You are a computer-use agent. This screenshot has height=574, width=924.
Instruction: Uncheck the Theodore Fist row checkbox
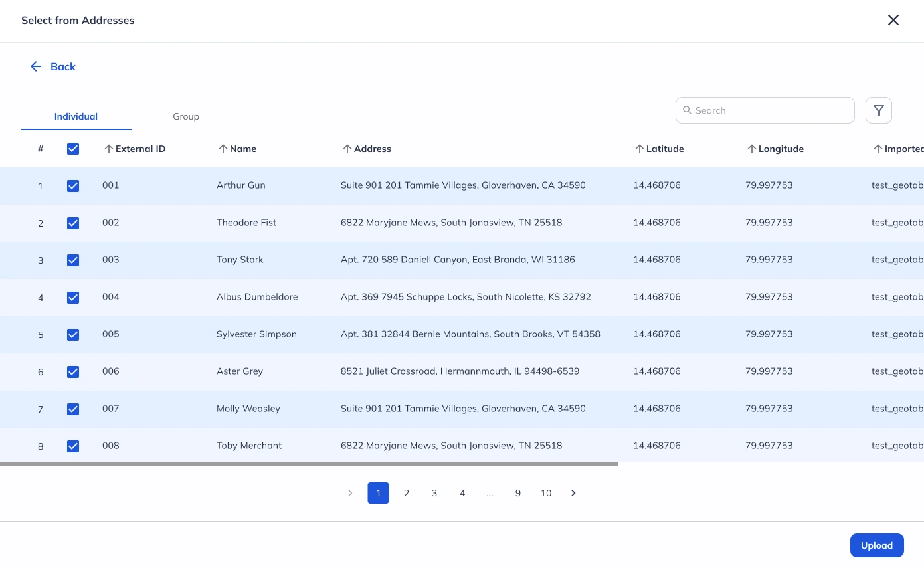(x=73, y=223)
